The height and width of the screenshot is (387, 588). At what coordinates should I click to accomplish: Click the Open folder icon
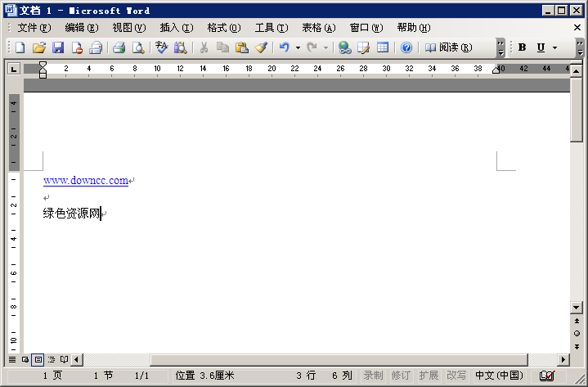point(38,47)
